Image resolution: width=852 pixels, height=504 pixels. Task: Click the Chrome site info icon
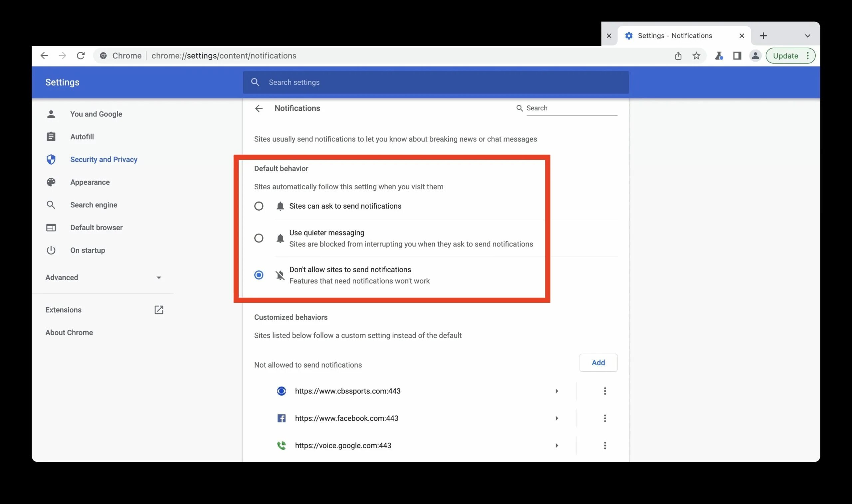104,56
